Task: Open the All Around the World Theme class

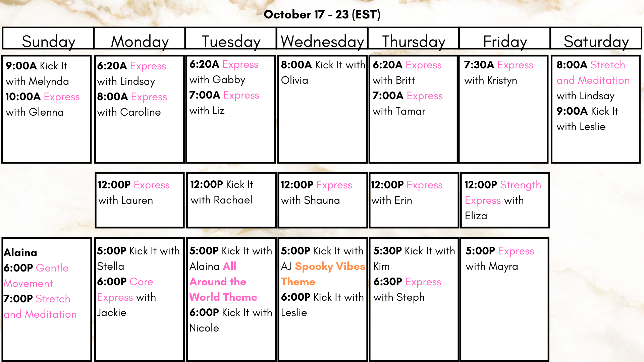Action: click(223, 282)
